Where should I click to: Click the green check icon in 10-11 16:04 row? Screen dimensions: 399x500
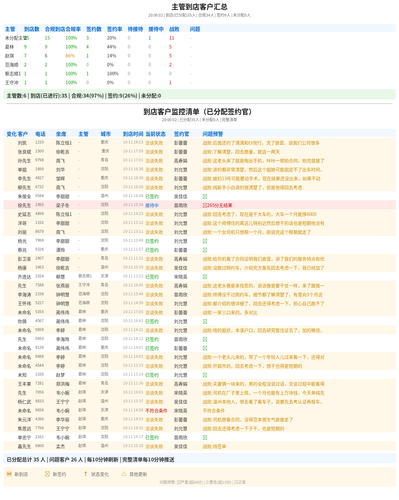coord(205,196)
